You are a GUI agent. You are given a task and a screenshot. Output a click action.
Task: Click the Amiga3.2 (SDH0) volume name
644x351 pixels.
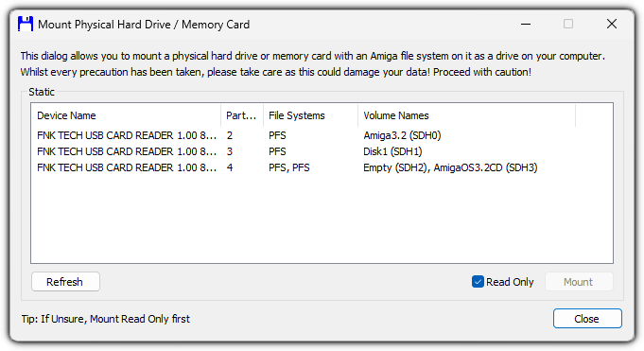click(x=402, y=135)
